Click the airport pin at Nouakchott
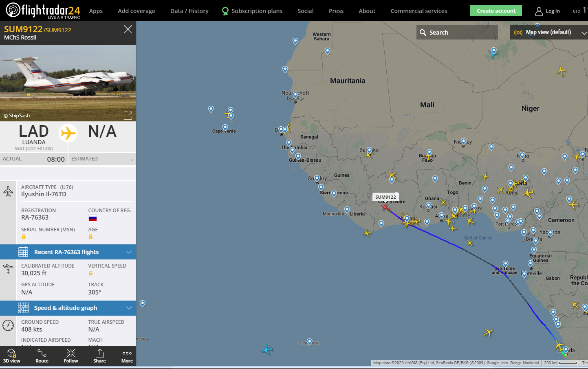The image size is (588, 369). 295,95
